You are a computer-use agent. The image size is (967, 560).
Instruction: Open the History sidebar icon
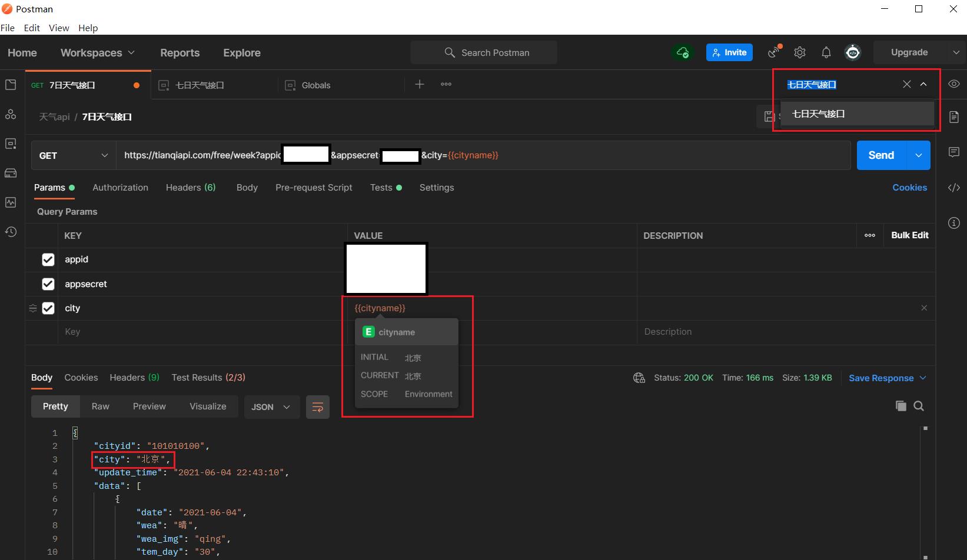pyautogui.click(x=11, y=232)
